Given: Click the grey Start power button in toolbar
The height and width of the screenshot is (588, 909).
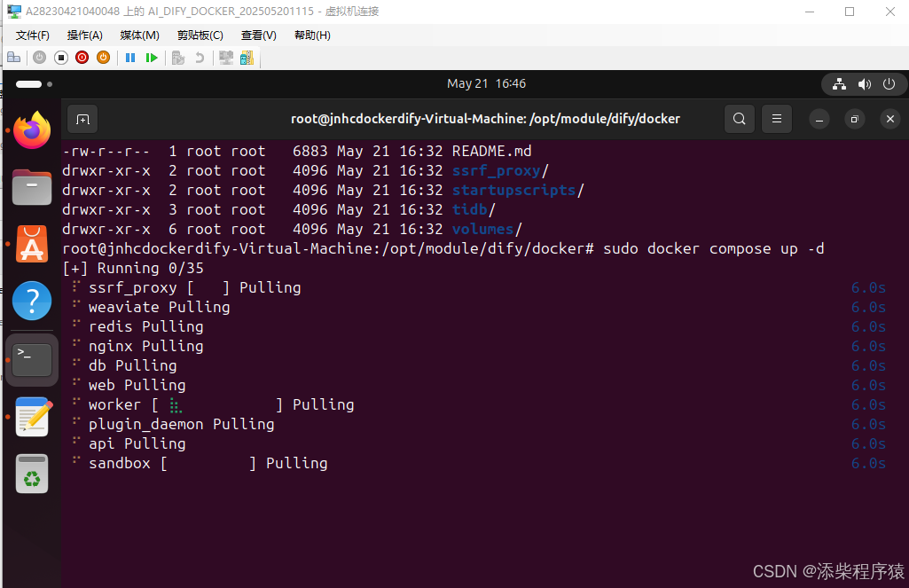Looking at the screenshot, I should click(x=39, y=58).
